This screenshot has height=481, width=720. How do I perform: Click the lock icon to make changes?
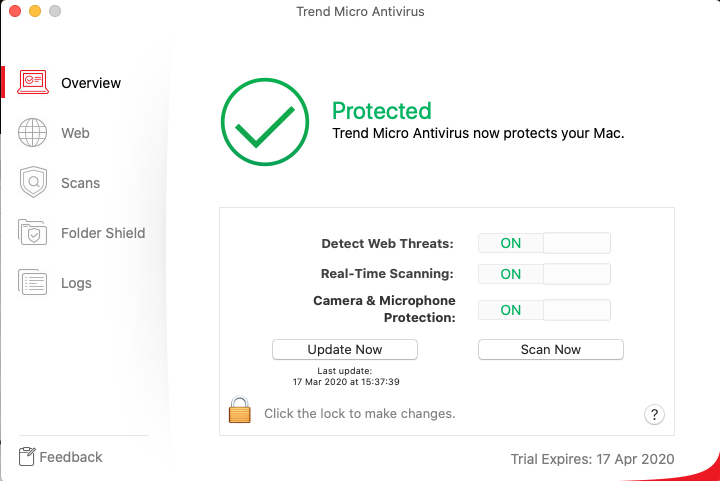coord(239,411)
